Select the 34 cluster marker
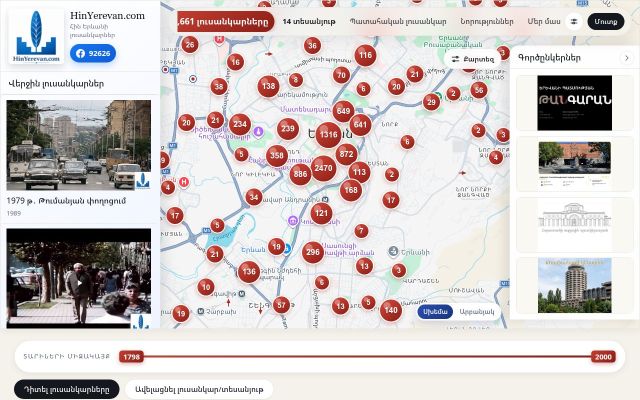This screenshot has width=640, height=400. coord(253,198)
